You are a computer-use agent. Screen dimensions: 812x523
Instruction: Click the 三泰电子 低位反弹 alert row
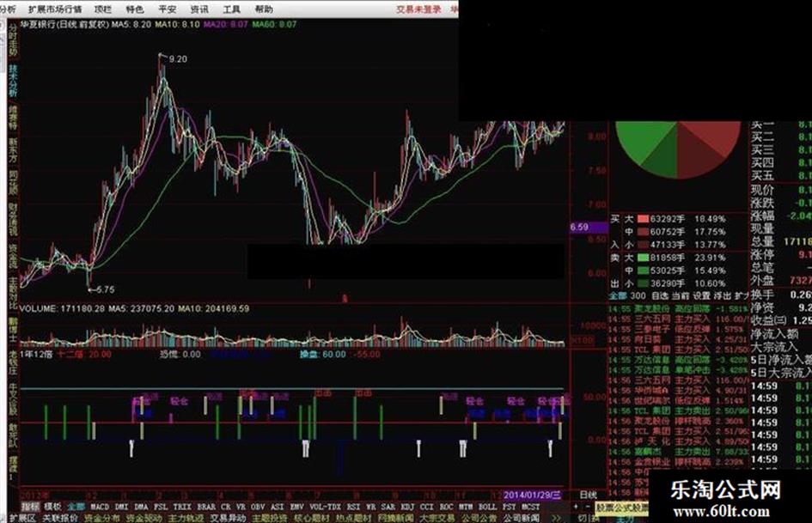[679, 329]
